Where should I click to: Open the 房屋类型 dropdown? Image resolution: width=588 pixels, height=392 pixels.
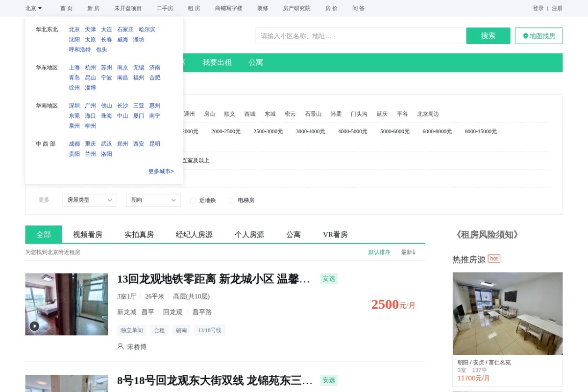(x=90, y=200)
